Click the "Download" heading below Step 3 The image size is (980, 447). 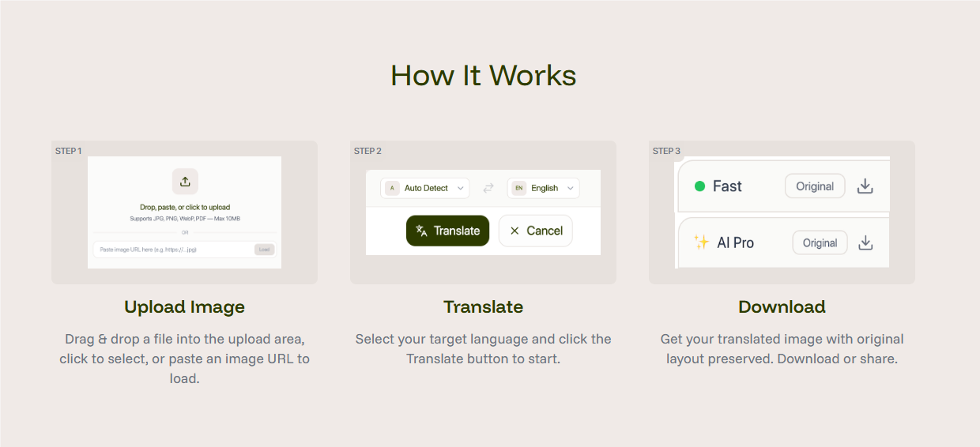(782, 307)
